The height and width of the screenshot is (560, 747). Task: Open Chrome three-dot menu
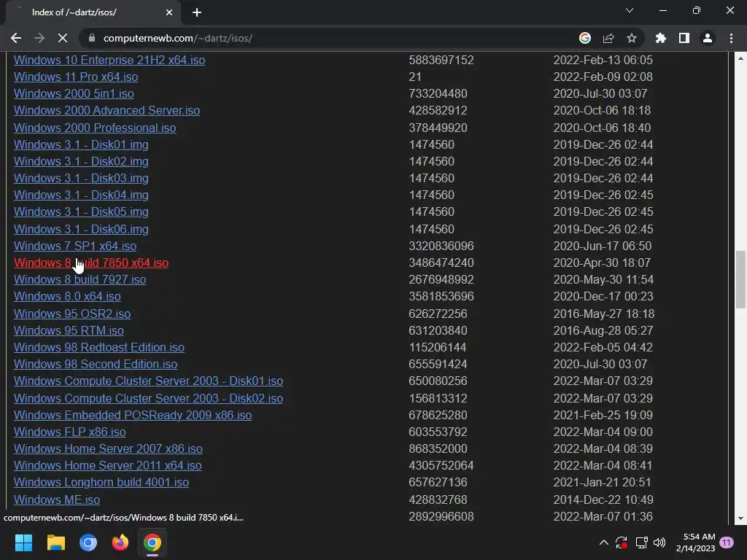pyautogui.click(x=731, y=38)
